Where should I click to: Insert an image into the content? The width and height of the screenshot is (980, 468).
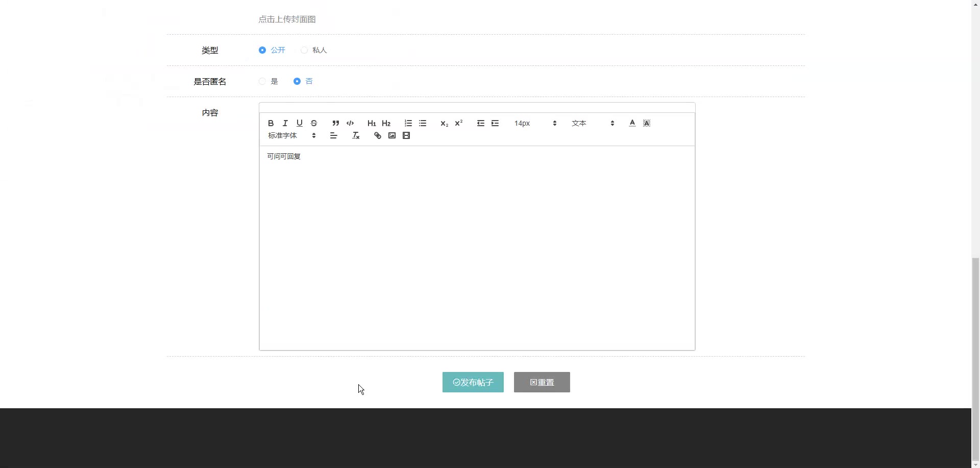[392, 135]
